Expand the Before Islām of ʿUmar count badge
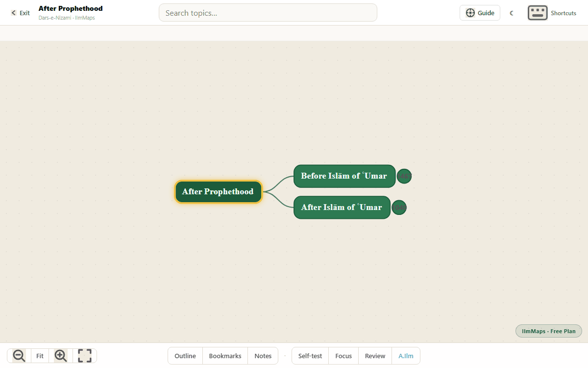Image resolution: width=588 pixels, height=368 pixels. (404, 176)
